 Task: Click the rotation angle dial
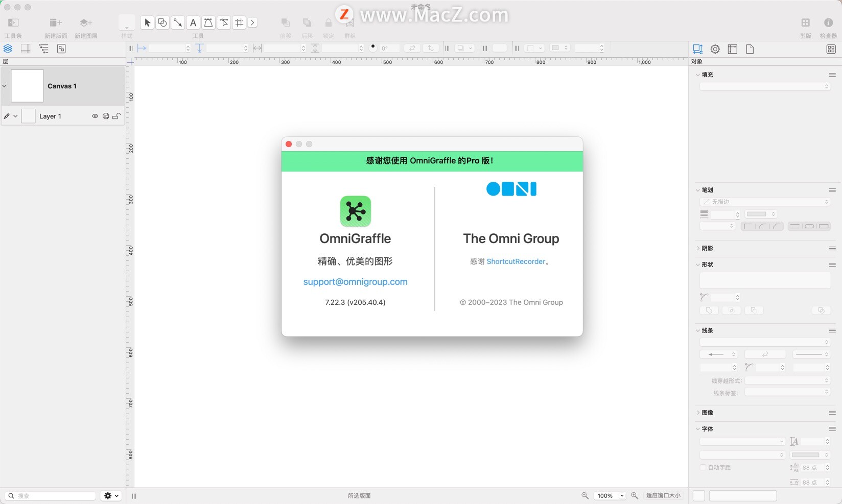(373, 47)
